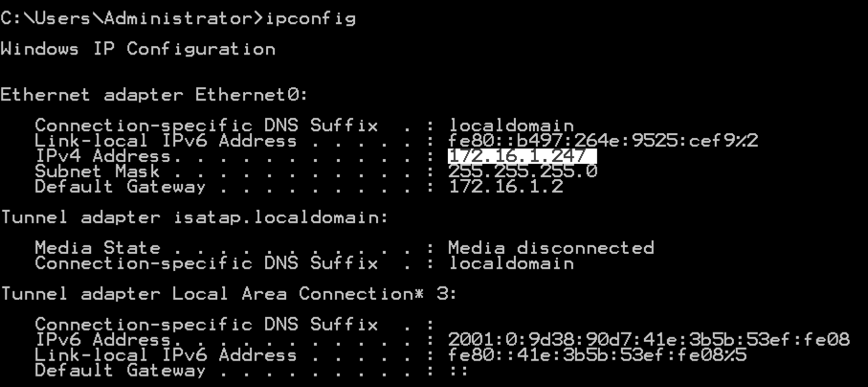Screen dimensions: 868x387
Task: Click the Windows IP Configuration heading
Action: 138,49
